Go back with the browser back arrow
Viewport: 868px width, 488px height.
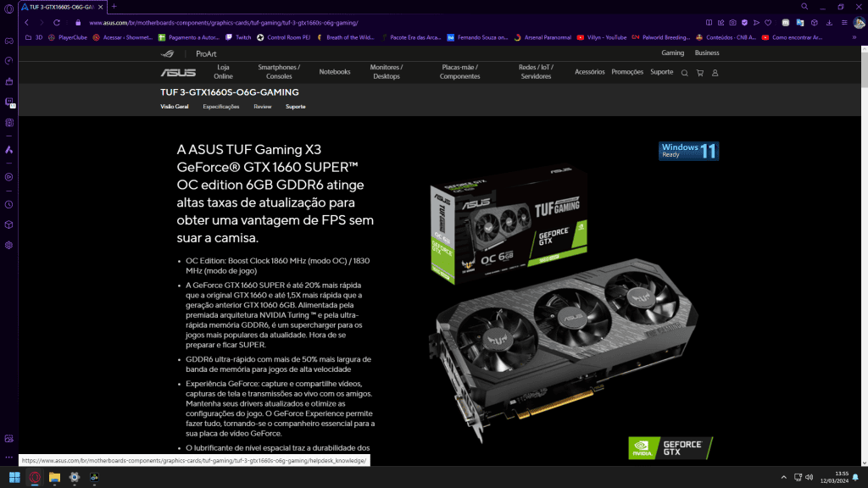pos(26,23)
